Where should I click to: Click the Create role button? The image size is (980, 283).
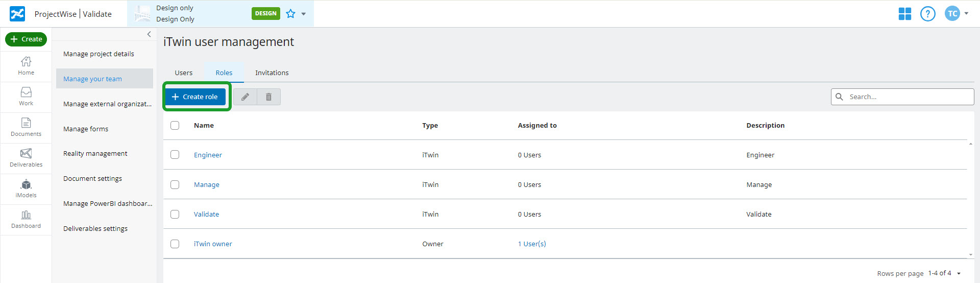pyautogui.click(x=195, y=97)
